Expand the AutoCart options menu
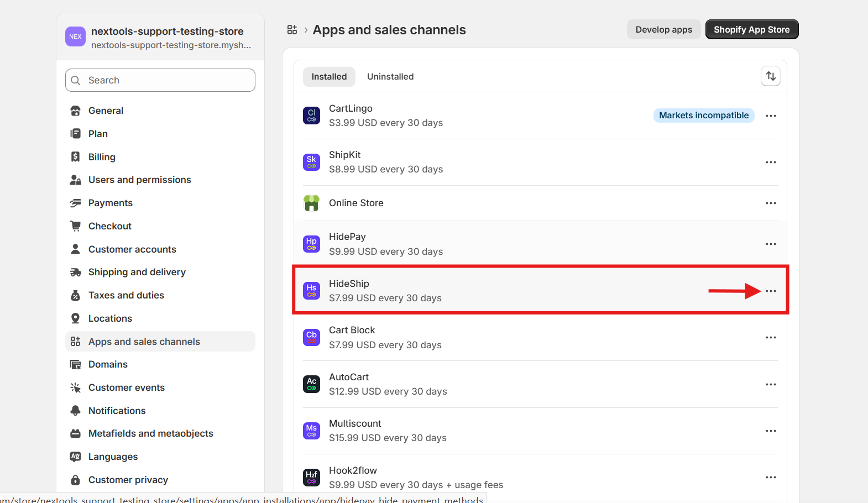The height and width of the screenshot is (503, 868). click(771, 384)
